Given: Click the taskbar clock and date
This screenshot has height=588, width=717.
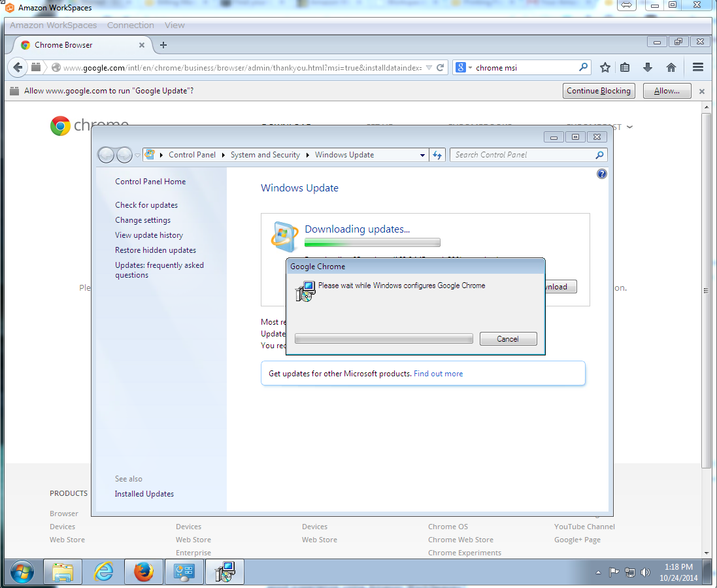Looking at the screenshot, I should pyautogui.click(x=678, y=572).
